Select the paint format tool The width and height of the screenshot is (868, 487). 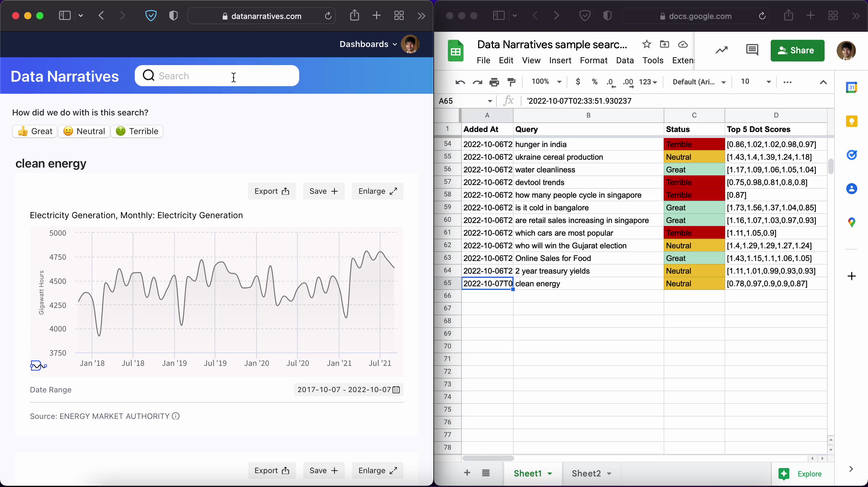click(511, 82)
